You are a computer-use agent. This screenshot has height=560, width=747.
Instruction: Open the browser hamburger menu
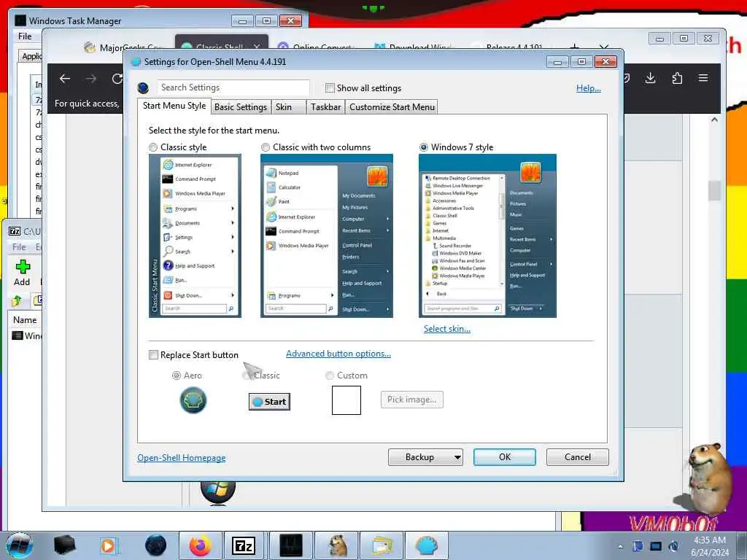tap(703, 78)
